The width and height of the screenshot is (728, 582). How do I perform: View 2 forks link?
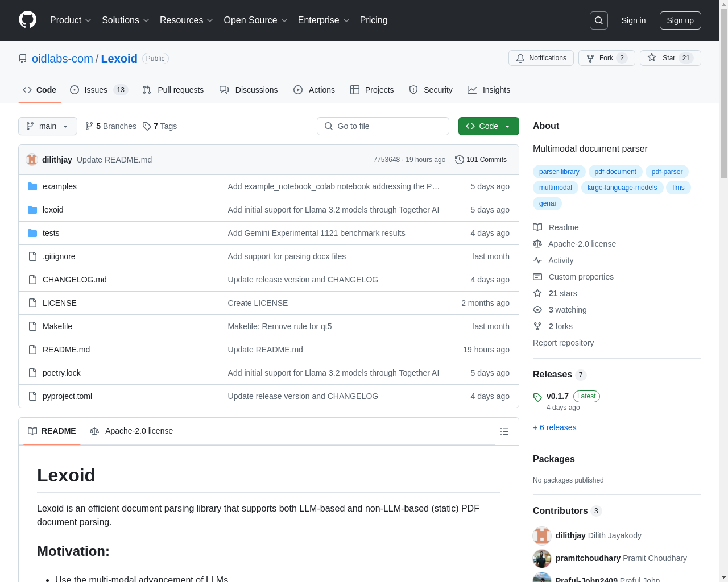pyautogui.click(x=553, y=326)
